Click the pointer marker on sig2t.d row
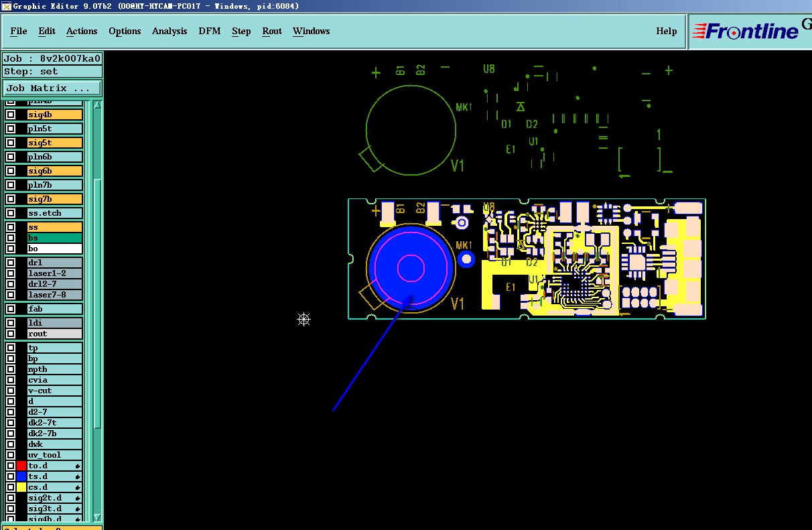The width and height of the screenshot is (812, 530). pyautogui.click(x=78, y=498)
